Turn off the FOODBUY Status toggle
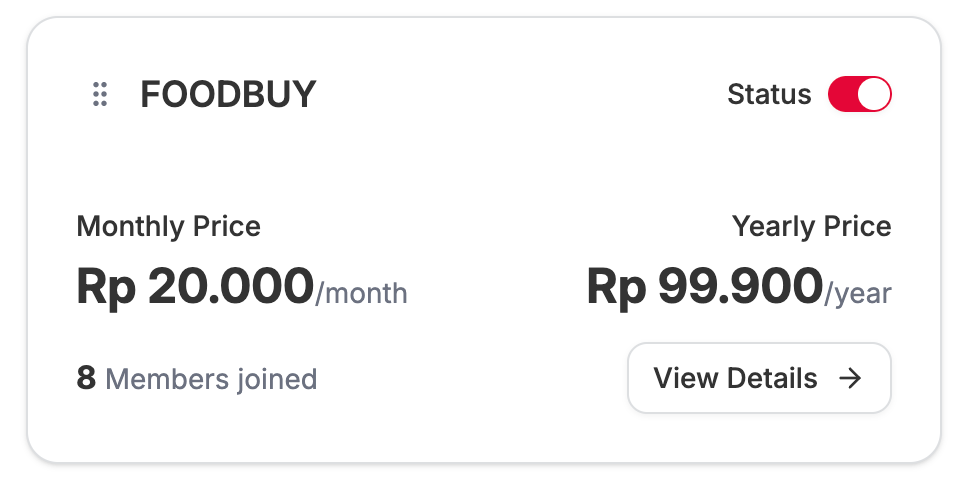 point(859,95)
